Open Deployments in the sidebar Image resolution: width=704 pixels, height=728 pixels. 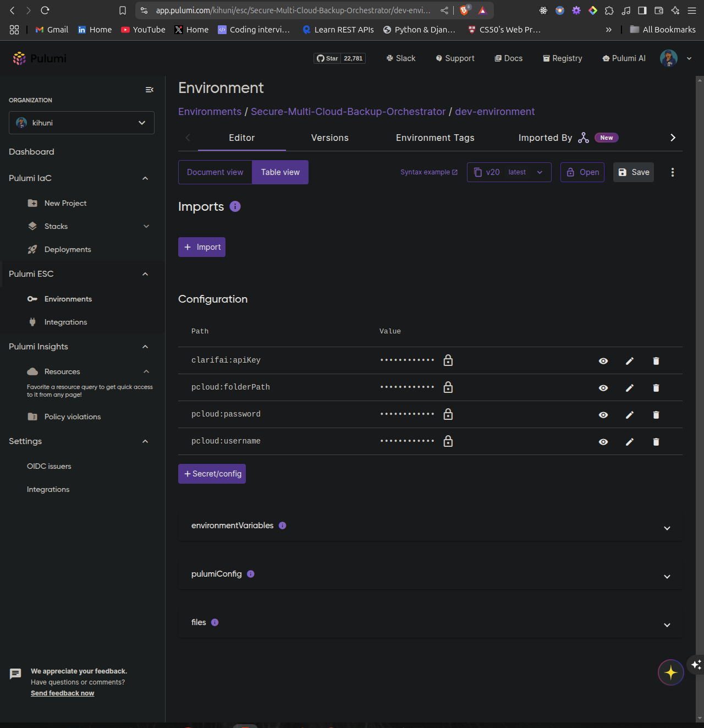coord(68,249)
